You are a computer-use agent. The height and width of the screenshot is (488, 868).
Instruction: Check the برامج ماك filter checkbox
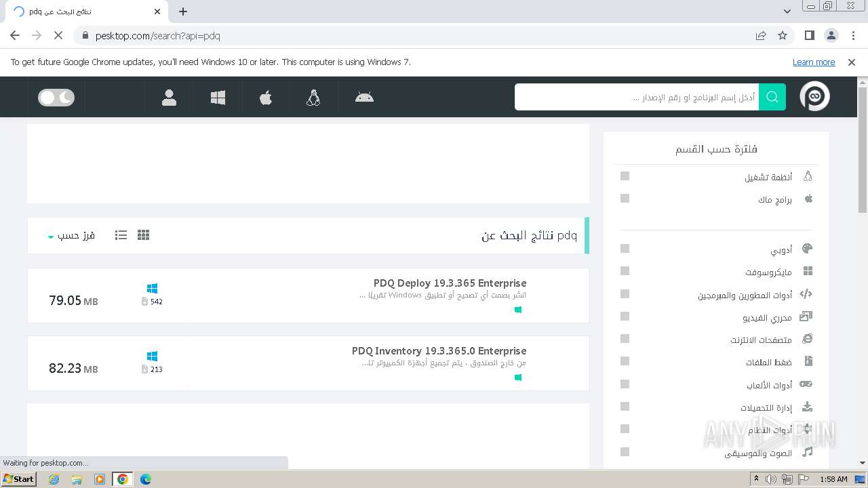[625, 199]
